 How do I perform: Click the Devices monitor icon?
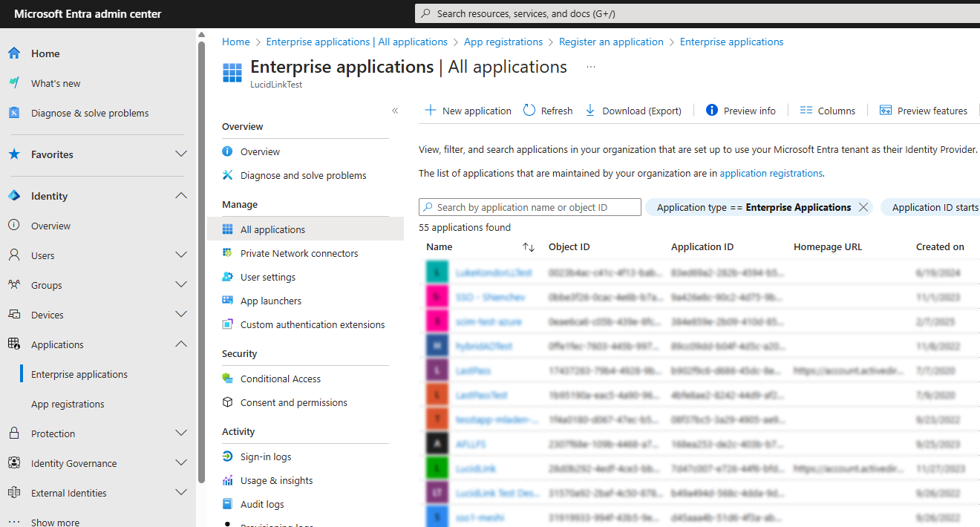14,315
